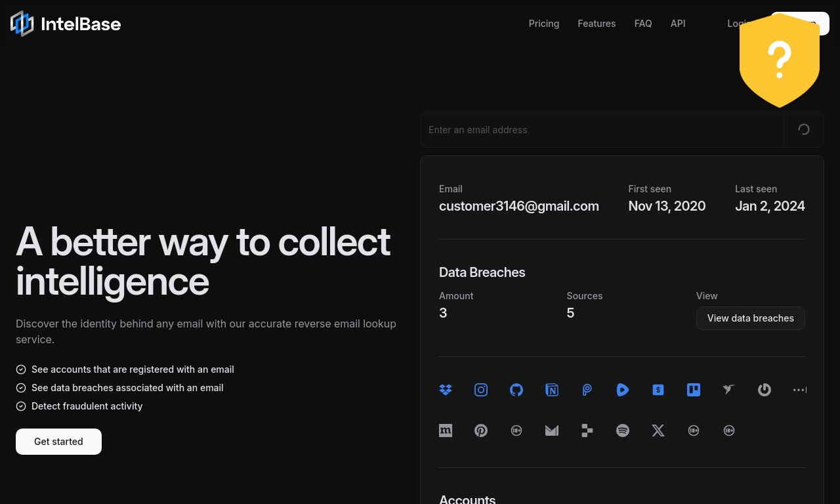
Task: Click the Spotify account icon
Action: tap(623, 430)
